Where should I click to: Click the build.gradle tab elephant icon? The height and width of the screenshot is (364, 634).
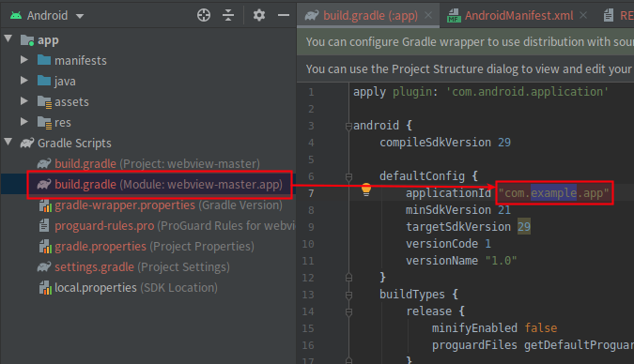click(x=312, y=15)
